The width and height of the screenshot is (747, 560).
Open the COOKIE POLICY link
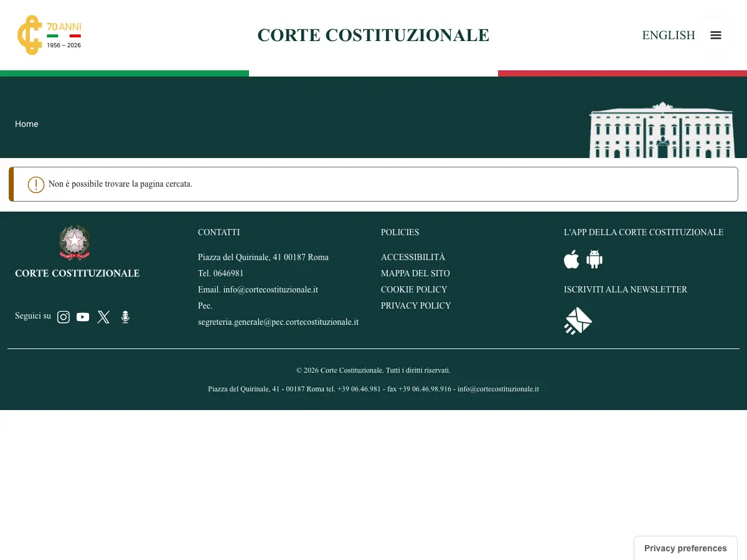click(x=414, y=290)
